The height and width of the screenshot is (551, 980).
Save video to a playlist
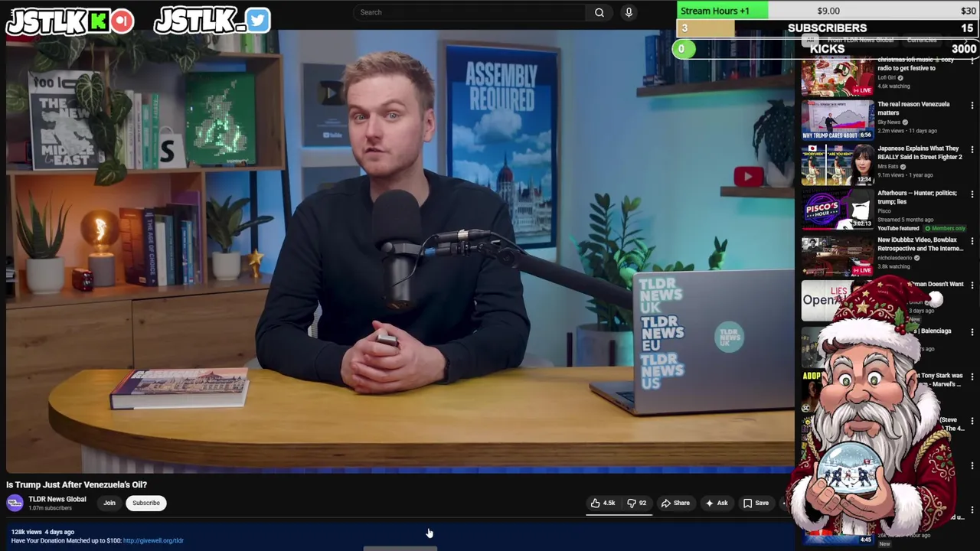(756, 503)
